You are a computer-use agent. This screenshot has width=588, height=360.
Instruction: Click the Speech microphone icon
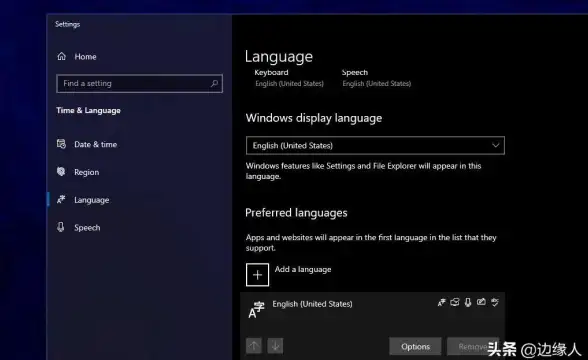click(61, 227)
